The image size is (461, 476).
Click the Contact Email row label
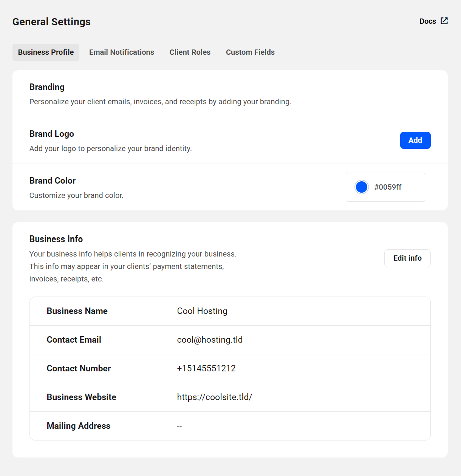[x=74, y=340]
